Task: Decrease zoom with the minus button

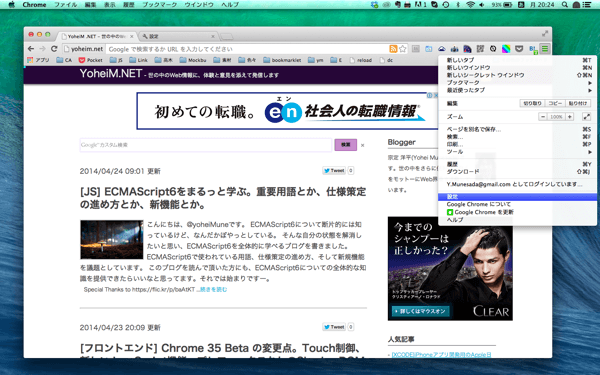Action: coord(543,117)
